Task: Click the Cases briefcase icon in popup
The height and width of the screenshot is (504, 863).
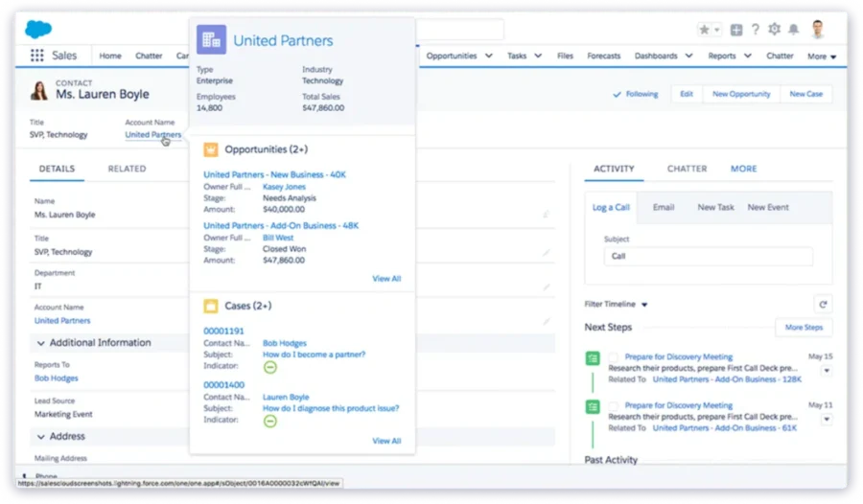Action: (211, 306)
